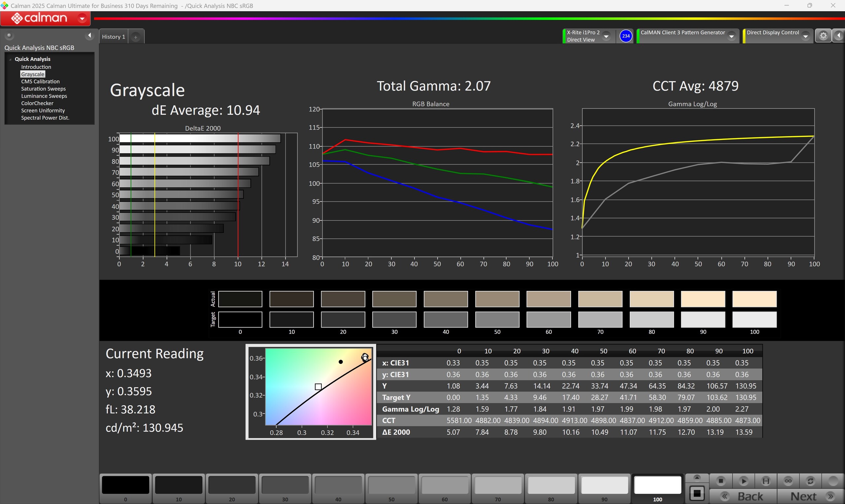Viewport: 845px width, 504px height.
Task: Open settings with the gear icon
Action: 823,36
